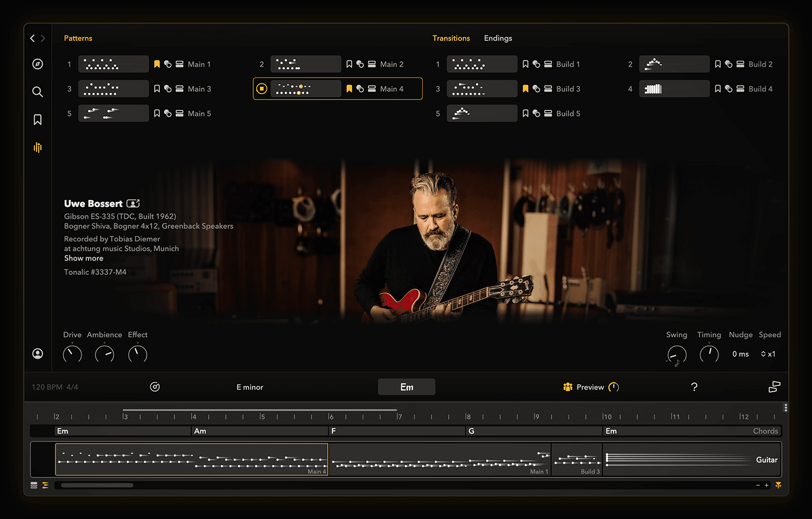Open the Speed x1 selector
This screenshot has height=519, width=812.
[768, 354]
